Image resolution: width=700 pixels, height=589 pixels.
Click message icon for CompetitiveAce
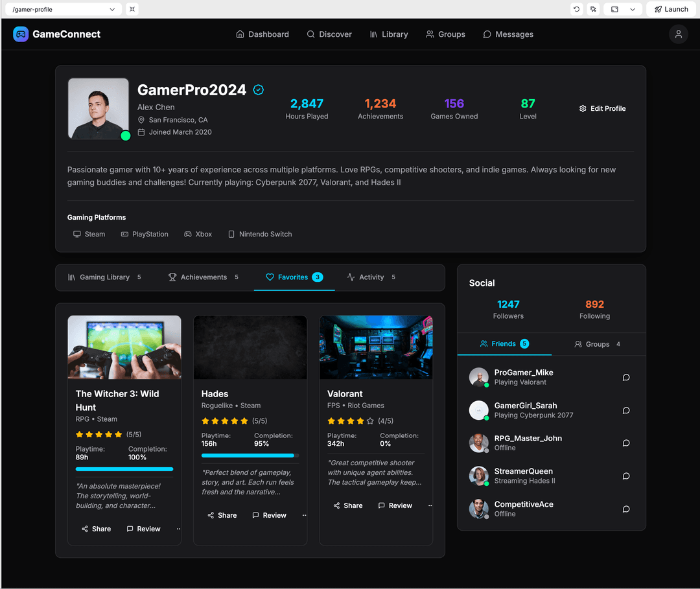[x=625, y=509]
